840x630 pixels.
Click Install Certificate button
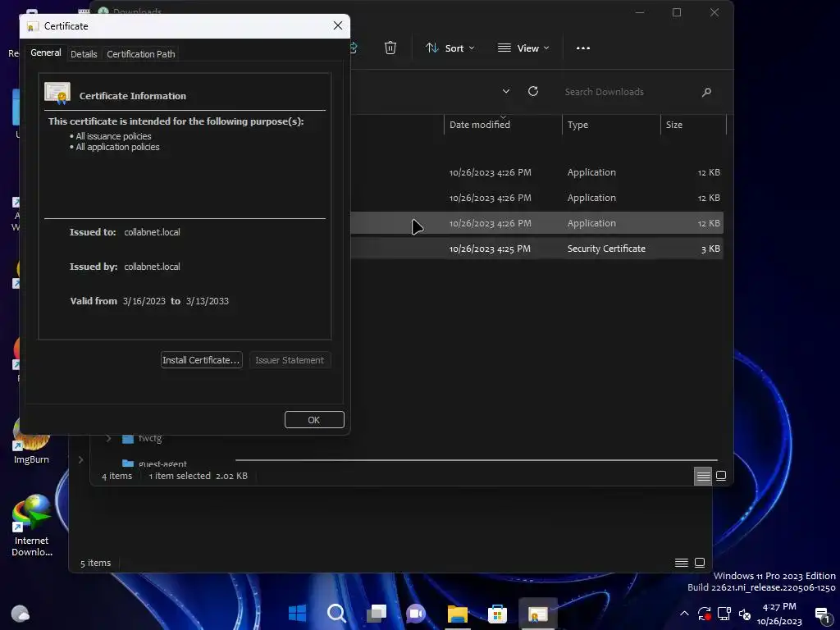202,360
